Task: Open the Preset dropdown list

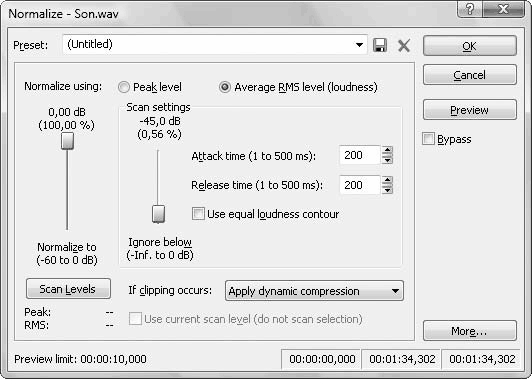Action: click(x=359, y=44)
